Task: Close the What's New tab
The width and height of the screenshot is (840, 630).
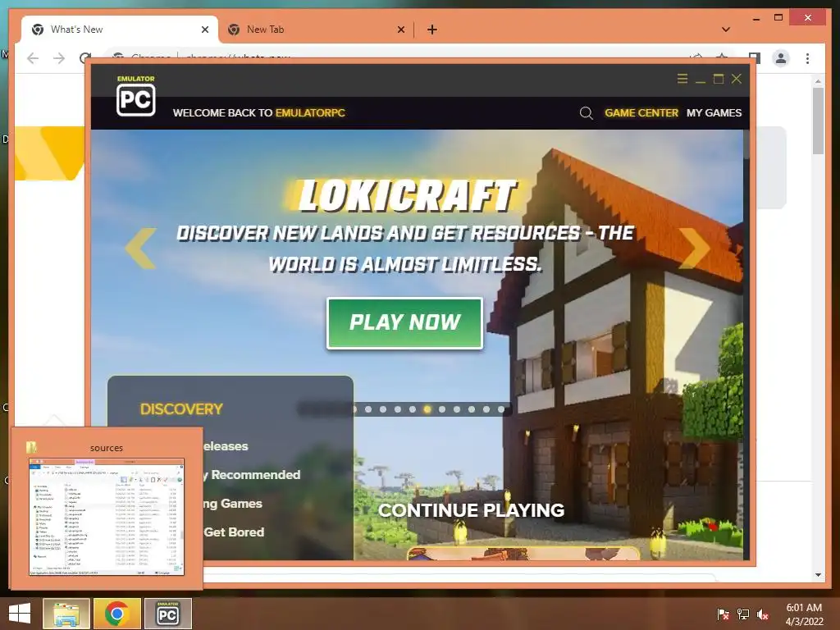Action: pos(204,30)
